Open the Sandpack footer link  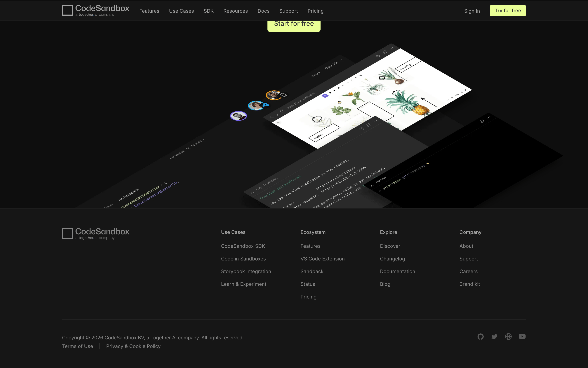(312, 271)
